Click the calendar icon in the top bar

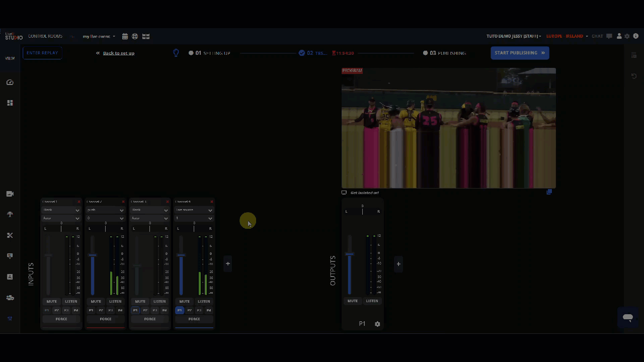tap(125, 37)
